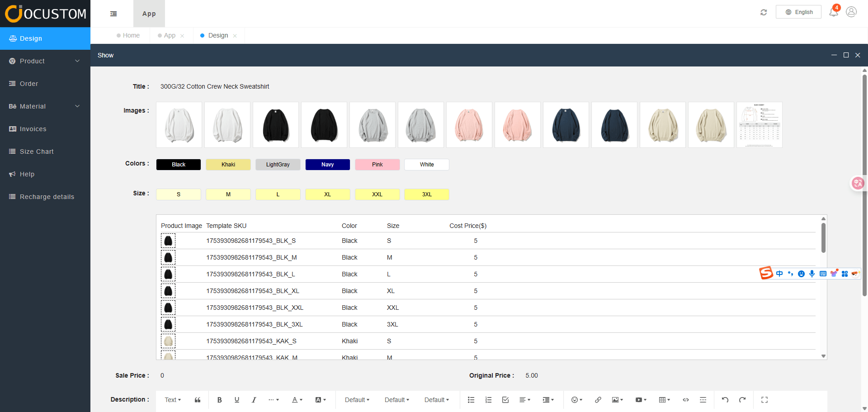The image size is (868, 412).
Task: Expand the Product sidebar menu
Action: coord(45,61)
